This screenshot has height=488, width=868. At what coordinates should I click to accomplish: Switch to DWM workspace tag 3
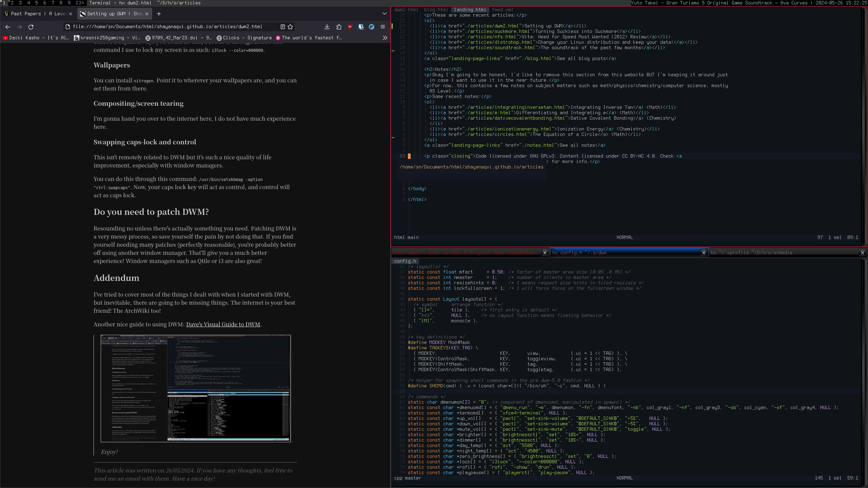(x=20, y=3)
